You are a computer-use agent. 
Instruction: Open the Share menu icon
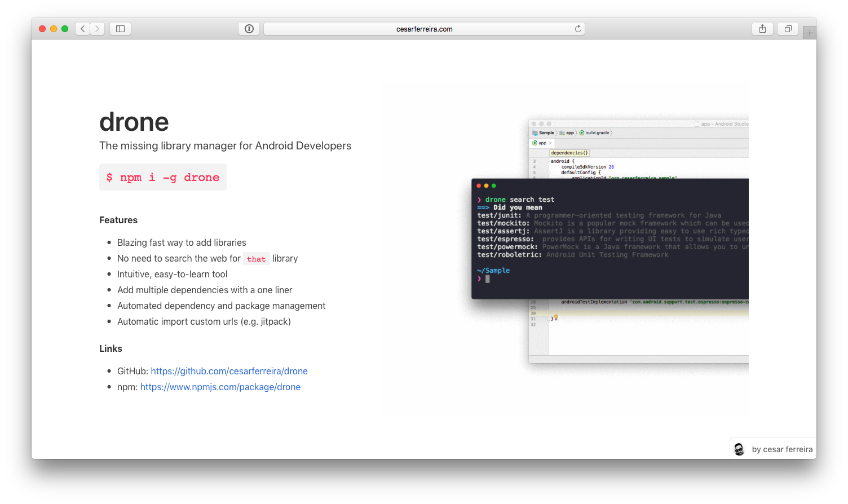(762, 29)
